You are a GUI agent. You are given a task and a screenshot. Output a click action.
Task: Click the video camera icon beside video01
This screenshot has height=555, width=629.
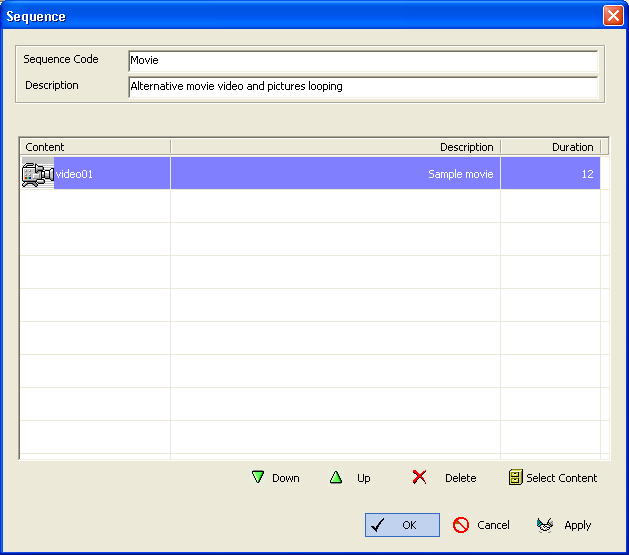(x=37, y=174)
